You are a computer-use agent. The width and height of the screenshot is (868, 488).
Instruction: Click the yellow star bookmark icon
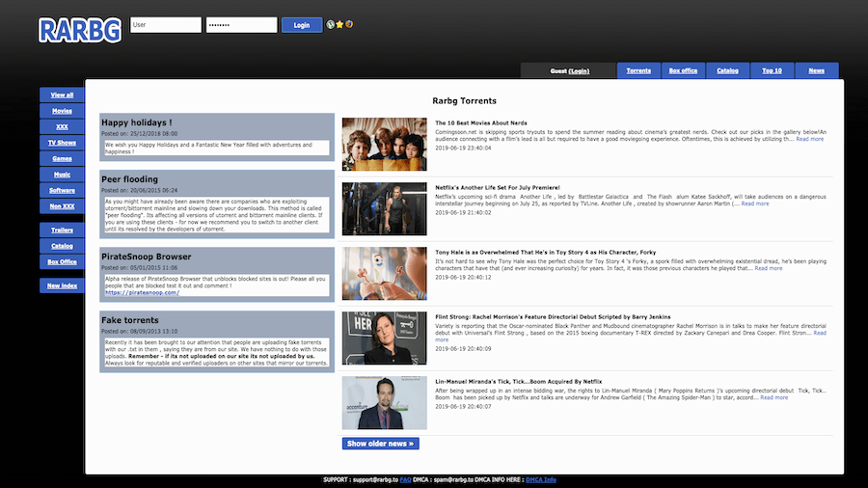tap(339, 24)
